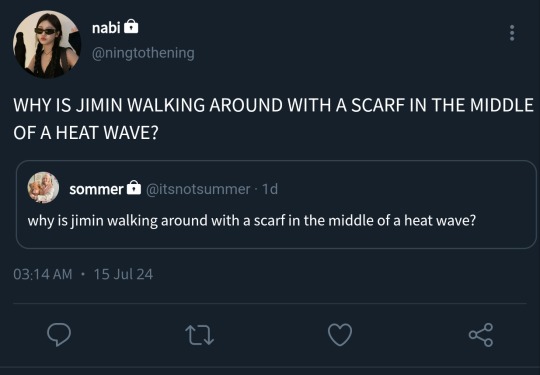The width and height of the screenshot is (540, 375).
Task: Retweet this post using the arrows icon
Action: point(199,335)
